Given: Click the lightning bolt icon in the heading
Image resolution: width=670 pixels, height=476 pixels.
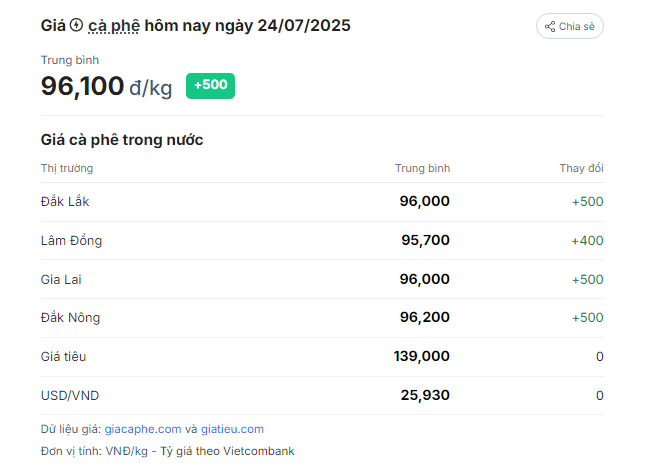Looking at the screenshot, I should pyautogui.click(x=76, y=25).
